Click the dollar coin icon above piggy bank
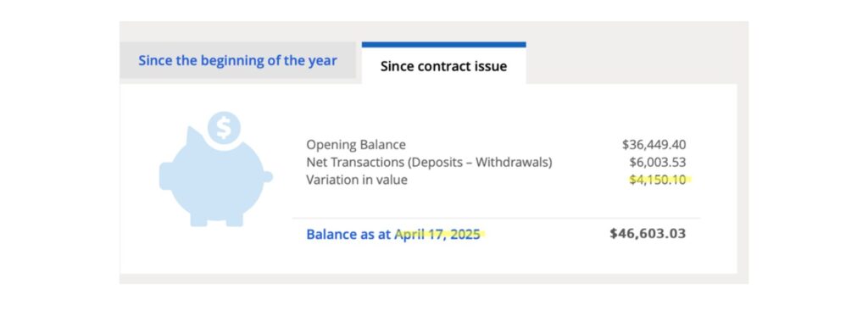This screenshot has height=311, width=868. click(x=224, y=129)
